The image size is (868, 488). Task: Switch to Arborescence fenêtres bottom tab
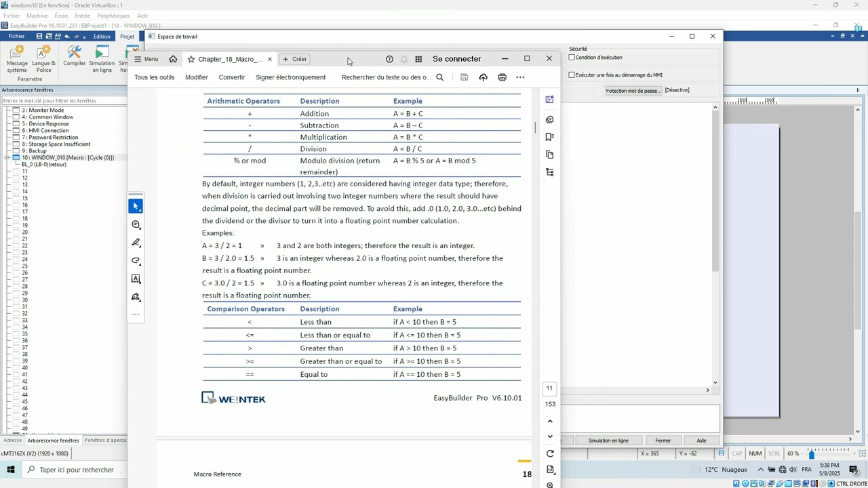point(53,441)
